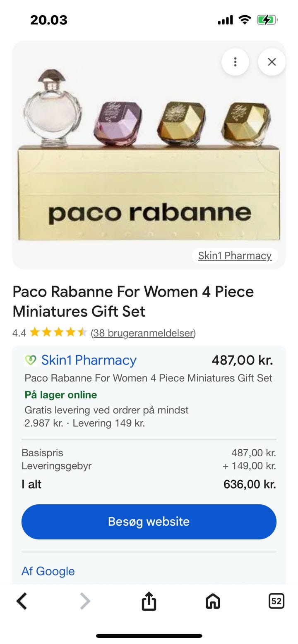Tap the Skin1 Pharmacy seller name

click(89, 360)
